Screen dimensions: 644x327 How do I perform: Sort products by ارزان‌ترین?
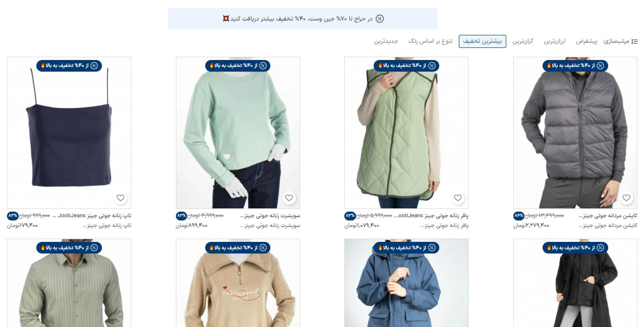point(555,41)
